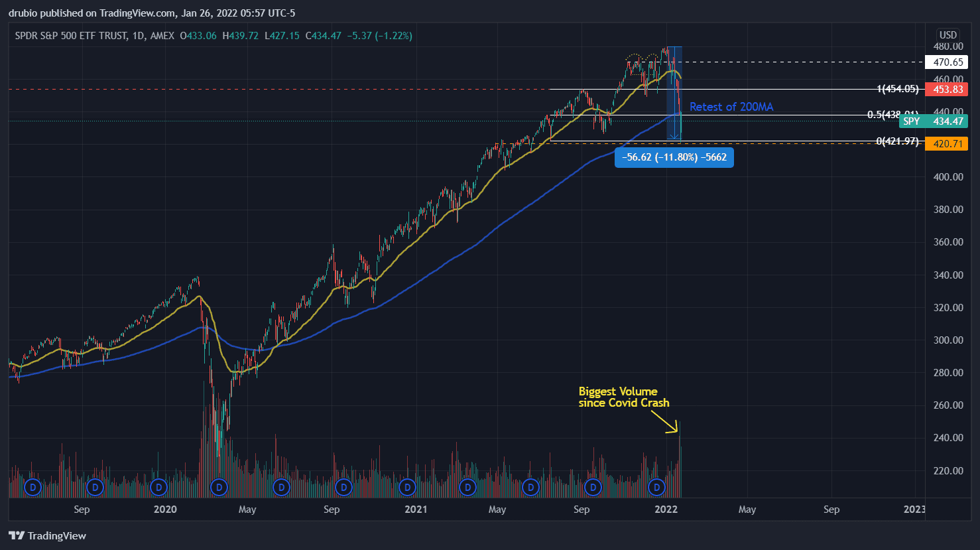
Task: Click the TradingView logo at bottom left
Action: pyautogui.click(x=48, y=536)
